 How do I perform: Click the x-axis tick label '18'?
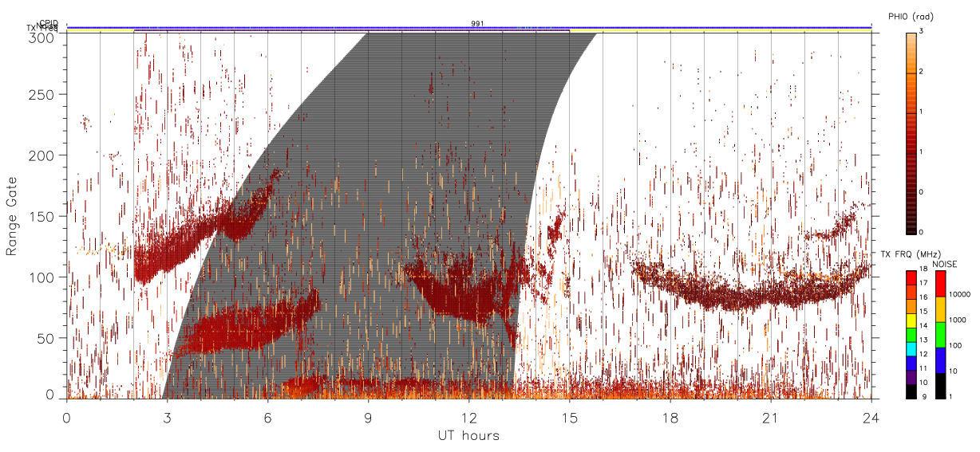click(670, 417)
